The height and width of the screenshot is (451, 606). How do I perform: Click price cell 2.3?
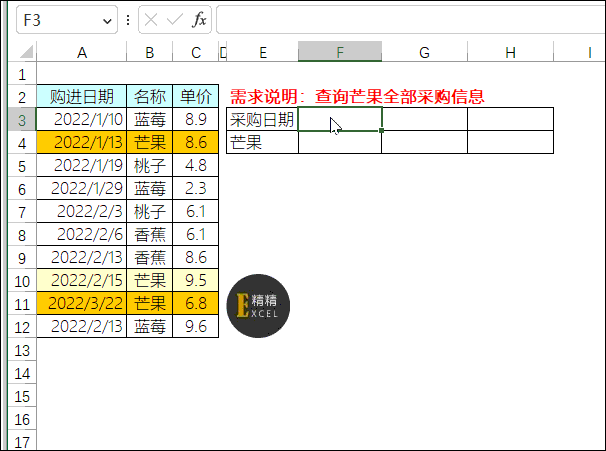[196, 188]
